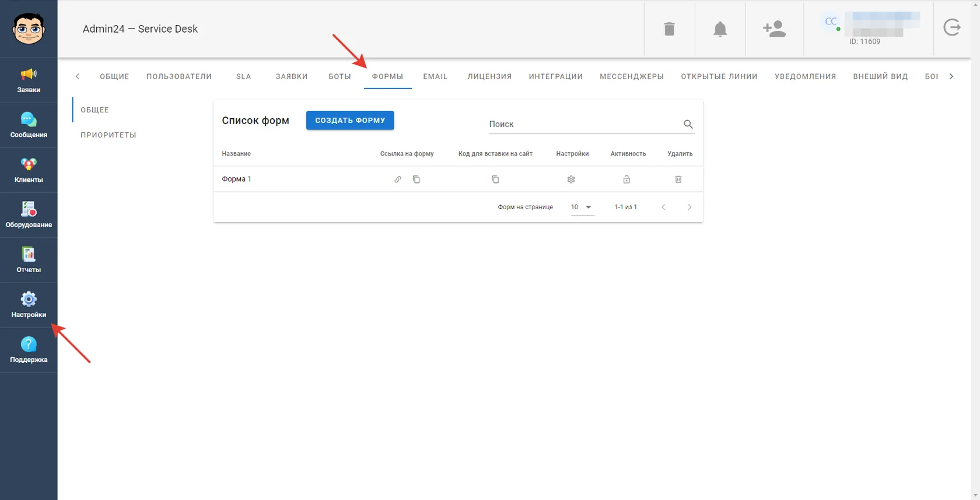Screen dimensions: 980x500
Task: Copy the embed code for Форма 1
Action: tap(495, 179)
